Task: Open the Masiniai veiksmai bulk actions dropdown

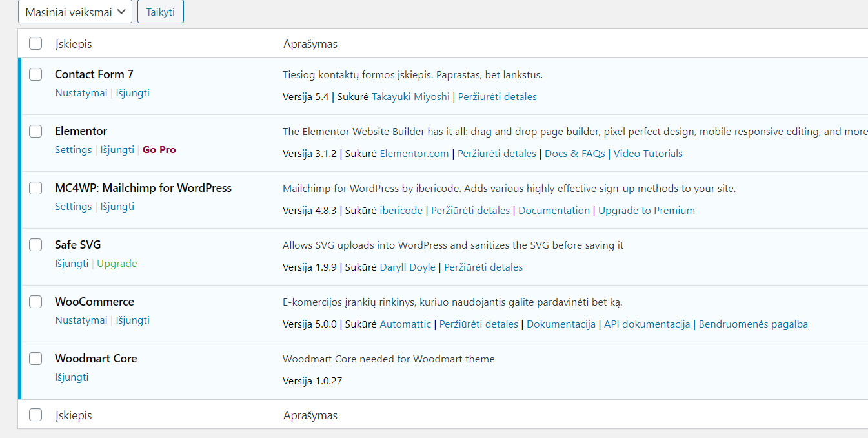Action: point(75,12)
